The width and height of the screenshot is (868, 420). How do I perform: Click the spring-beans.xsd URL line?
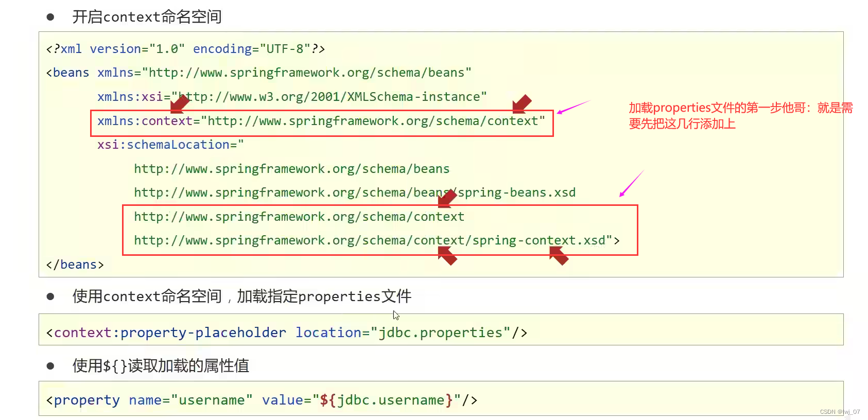tap(355, 192)
